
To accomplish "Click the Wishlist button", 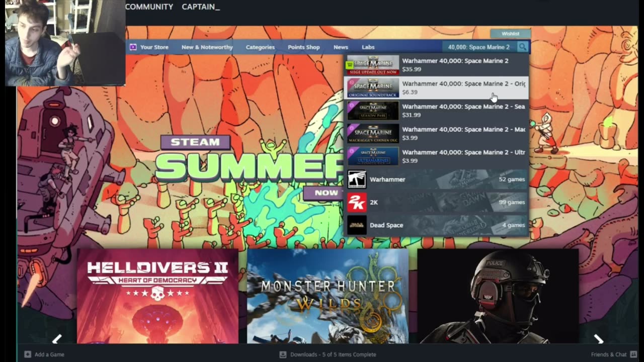I will (510, 34).
